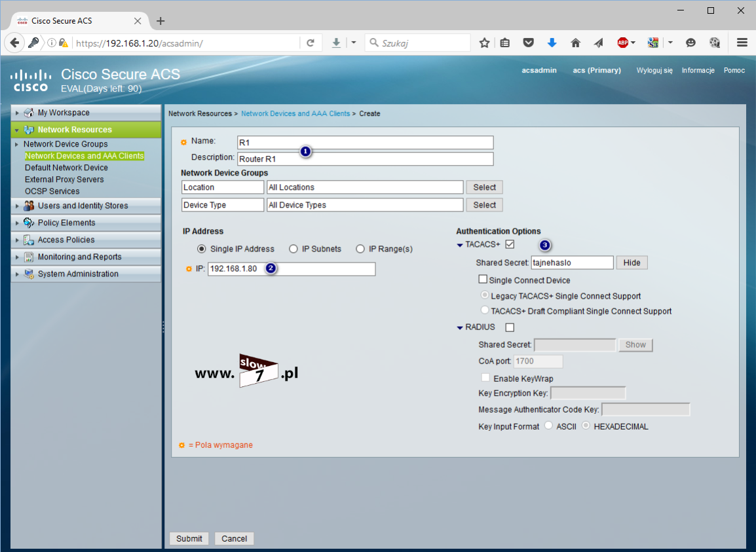Click the Access Policies icon

click(x=29, y=240)
